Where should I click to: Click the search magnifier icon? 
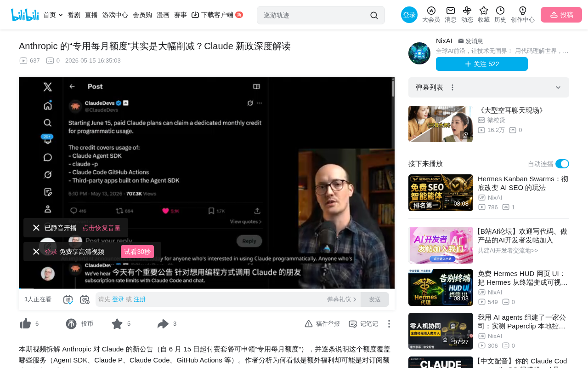374,15
